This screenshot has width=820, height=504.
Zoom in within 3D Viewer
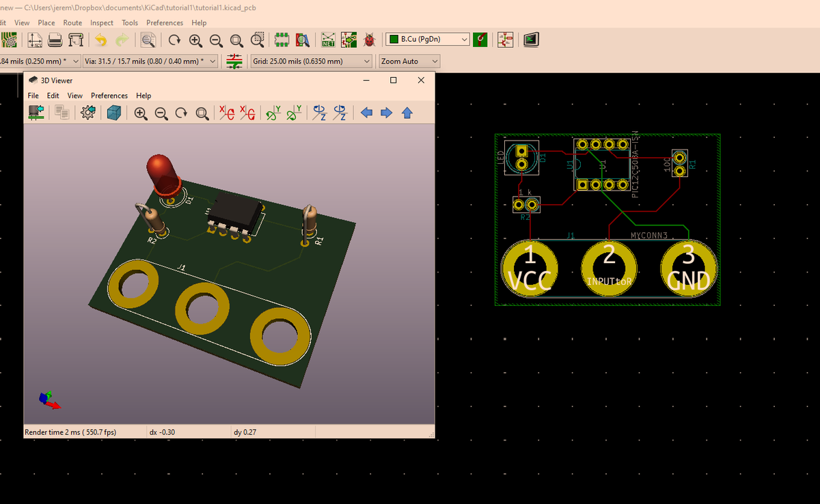click(x=141, y=113)
